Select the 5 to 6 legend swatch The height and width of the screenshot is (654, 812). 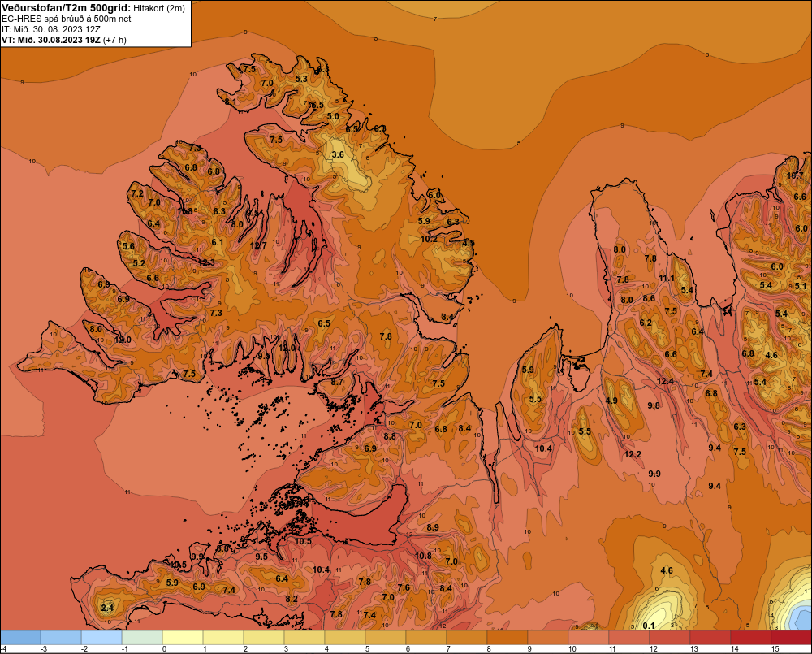386,638
